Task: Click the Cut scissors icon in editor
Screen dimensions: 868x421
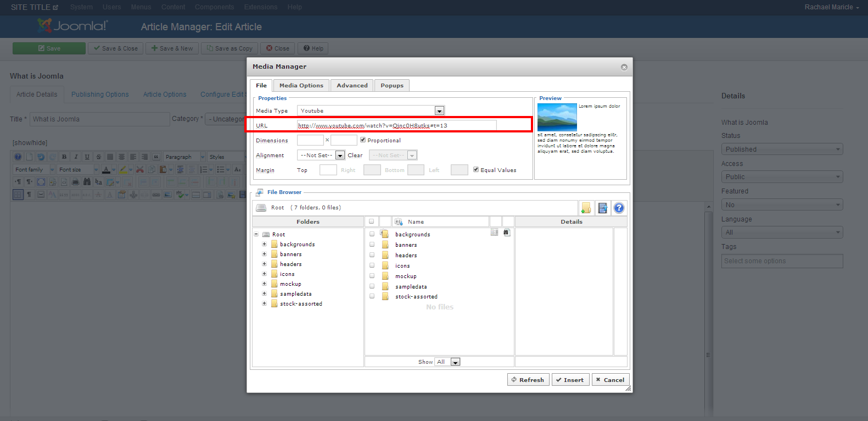Action: coord(140,169)
